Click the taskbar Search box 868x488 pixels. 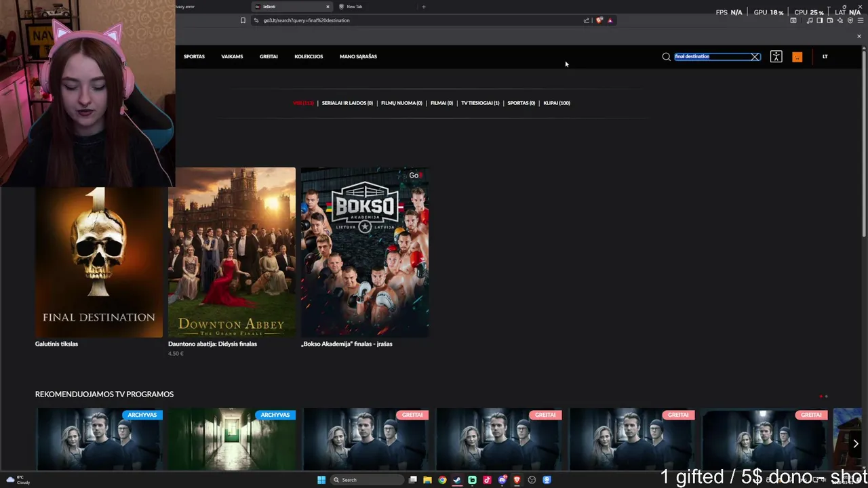366,480
